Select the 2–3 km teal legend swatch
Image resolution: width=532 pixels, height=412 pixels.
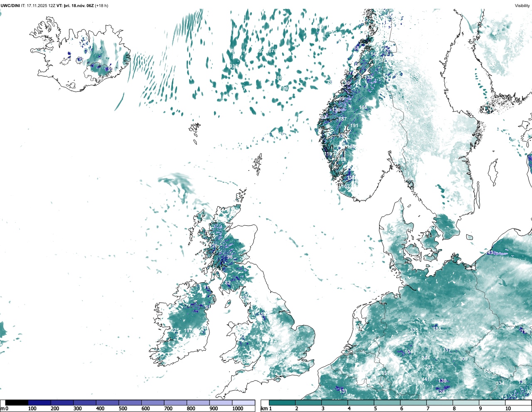(x=308, y=403)
